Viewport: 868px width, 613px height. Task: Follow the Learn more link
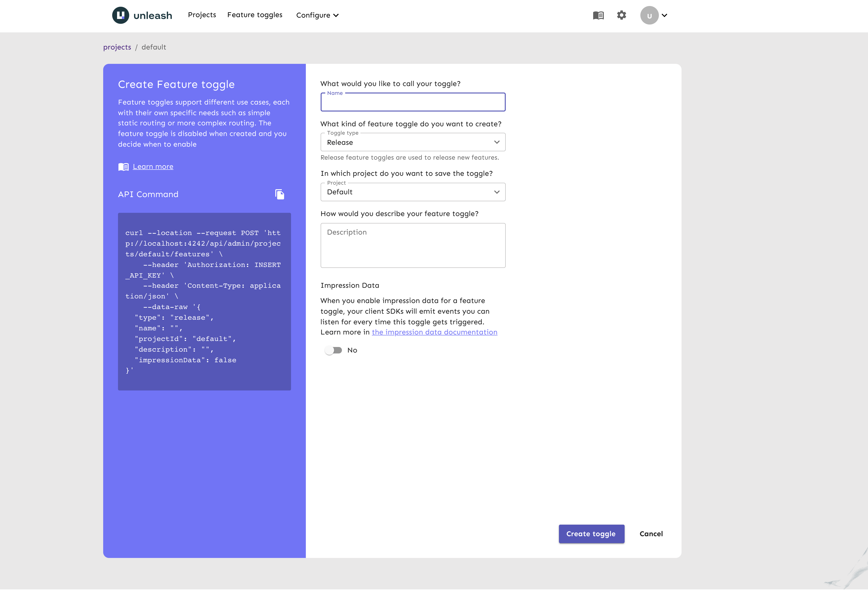click(x=153, y=167)
